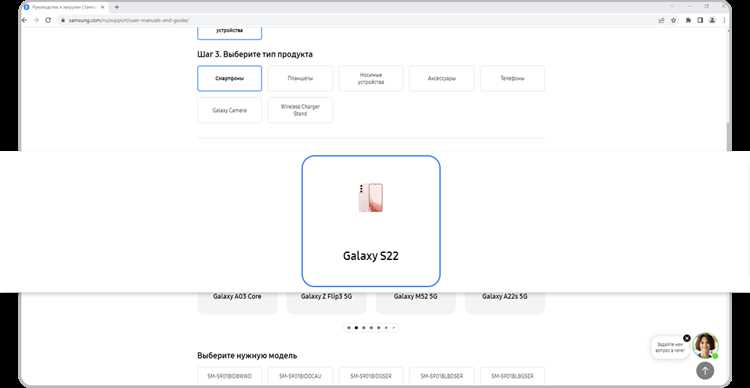Open the share page icon in address bar
The height and width of the screenshot is (388, 750).
coord(662,20)
